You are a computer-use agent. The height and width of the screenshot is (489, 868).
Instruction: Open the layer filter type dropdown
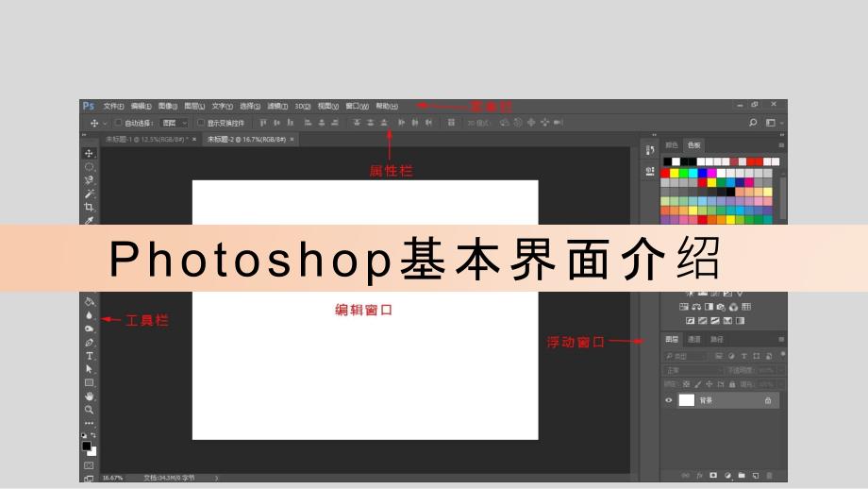(x=685, y=356)
